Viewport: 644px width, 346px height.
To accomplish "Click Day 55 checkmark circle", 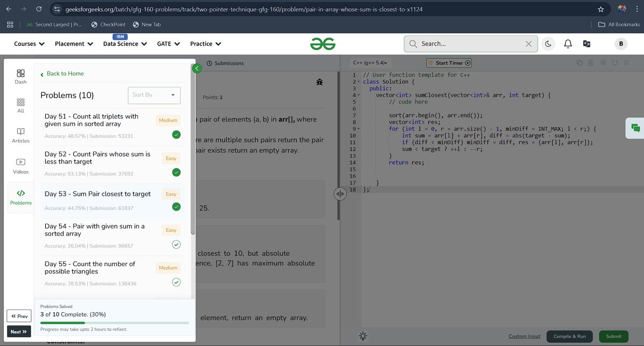I will pyautogui.click(x=176, y=282).
